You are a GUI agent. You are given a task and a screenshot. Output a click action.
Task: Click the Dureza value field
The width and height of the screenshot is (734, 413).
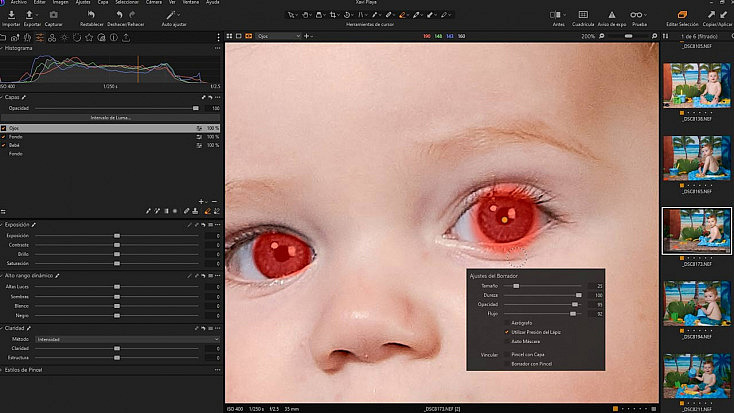[597, 295]
